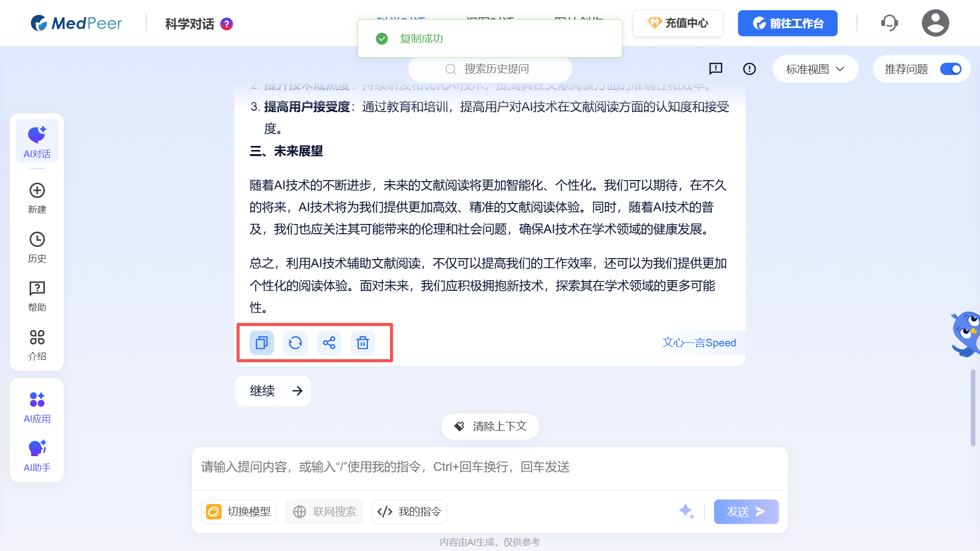
Task: Copy the AI response
Action: click(x=261, y=343)
